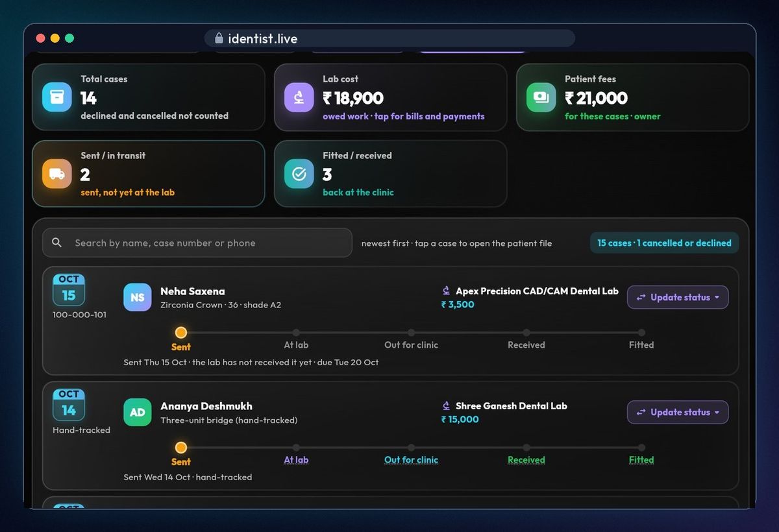Click the ₹ 15,000 lab cost amount
Screen dimensions: 779x532
[x=460, y=419]
